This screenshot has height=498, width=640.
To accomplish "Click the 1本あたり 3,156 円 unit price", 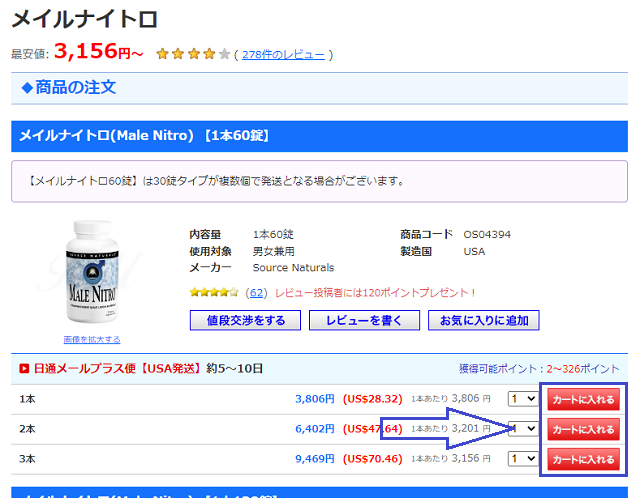I will pyautogui.click(x=451, y=458).
